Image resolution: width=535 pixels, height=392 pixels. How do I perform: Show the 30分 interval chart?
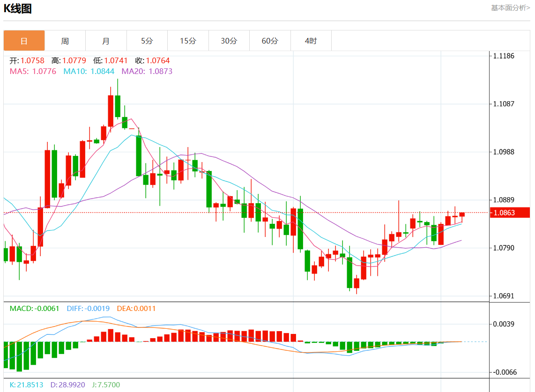(x=229, y=41)
